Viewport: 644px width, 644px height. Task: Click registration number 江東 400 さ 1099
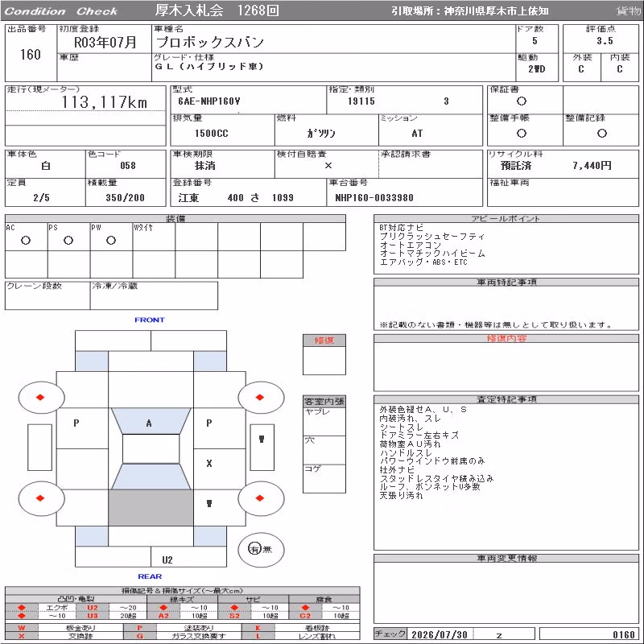[x=236, y=197]
